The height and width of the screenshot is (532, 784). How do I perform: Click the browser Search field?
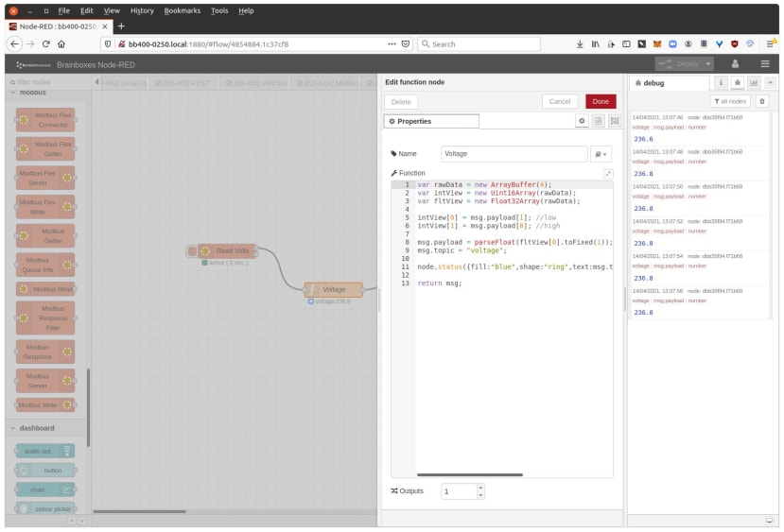coord(479,44)
